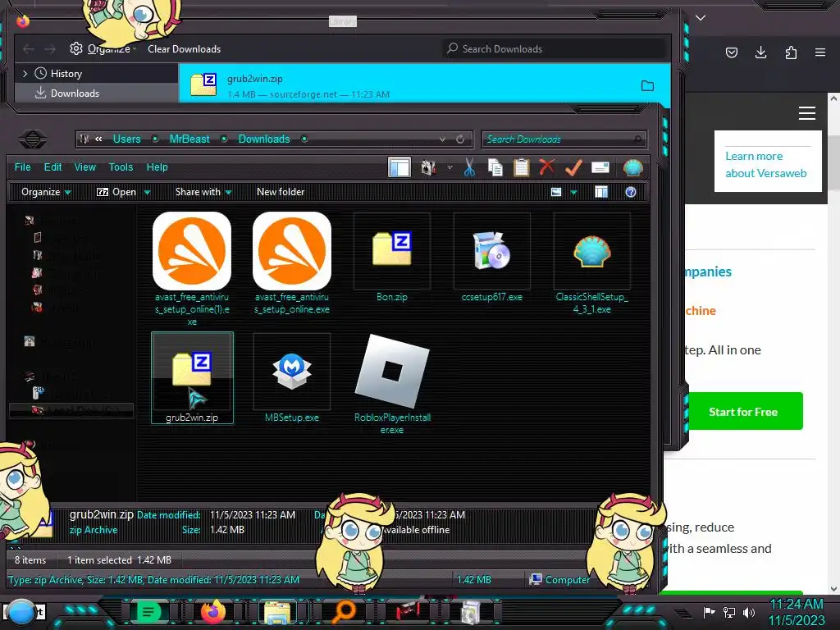This screenshot has height=630, width=840.
Task: Switch to Firefox on the taskbar
Action: [x=213, y=612]
